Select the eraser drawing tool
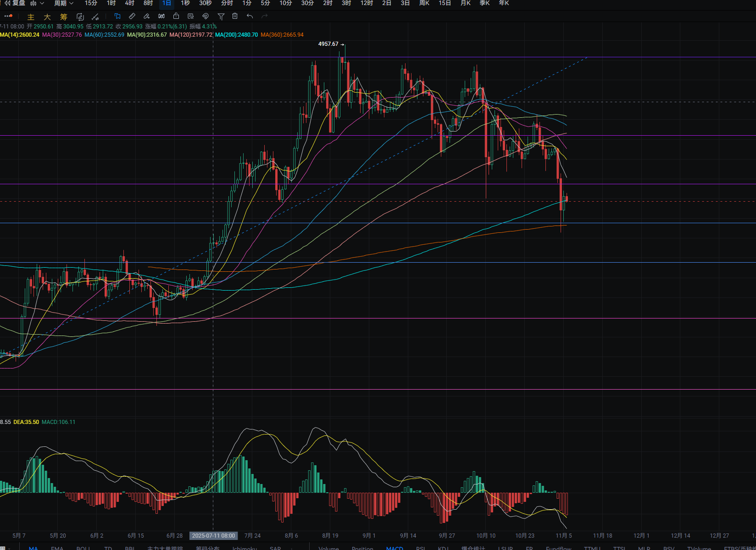 point(147,16)
